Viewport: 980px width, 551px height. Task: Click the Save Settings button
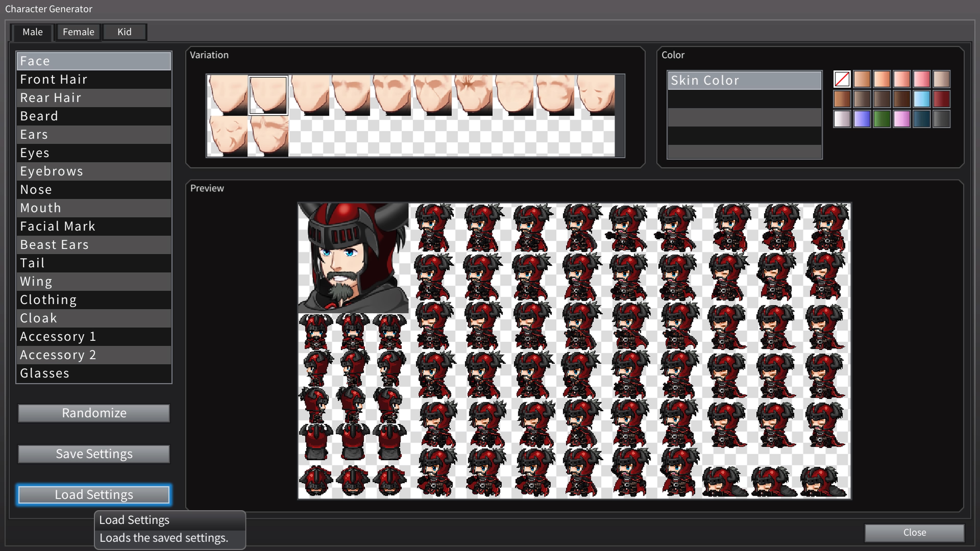94,454
